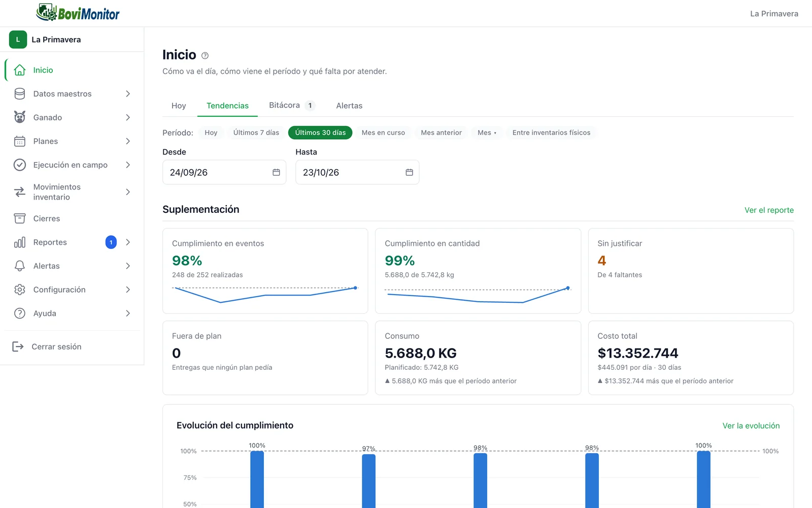
Task: Switch to the Alertas tab
Action: click(349, 106)
